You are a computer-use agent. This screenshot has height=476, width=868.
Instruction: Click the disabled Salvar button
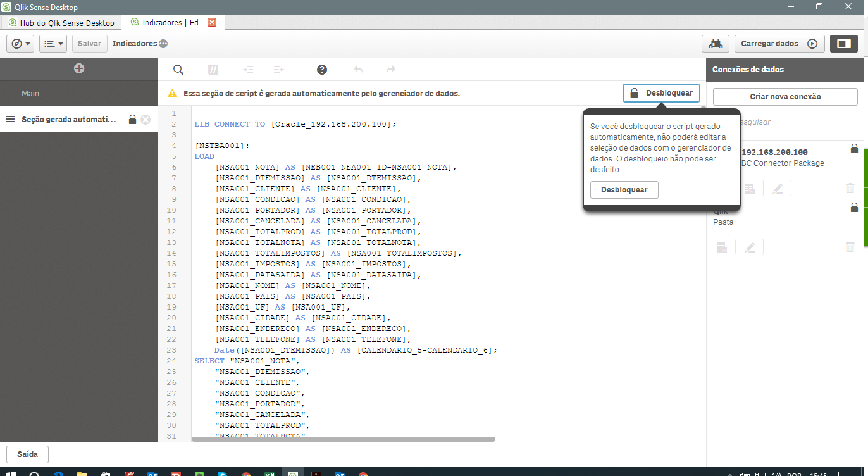point(89,44)
